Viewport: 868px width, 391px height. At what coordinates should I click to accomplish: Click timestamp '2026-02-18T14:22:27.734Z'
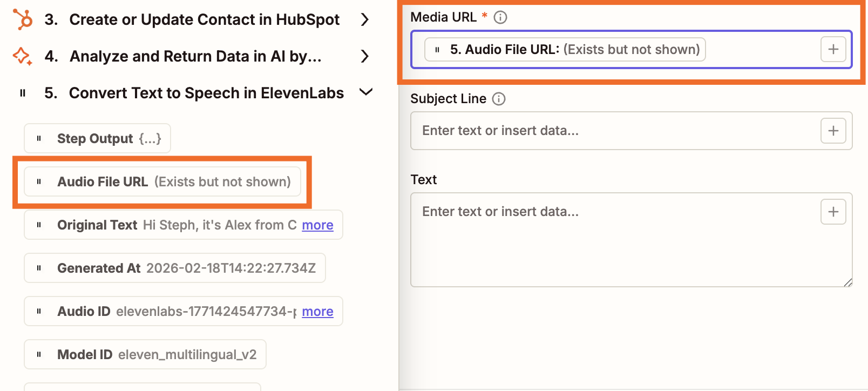pos(231,268)
